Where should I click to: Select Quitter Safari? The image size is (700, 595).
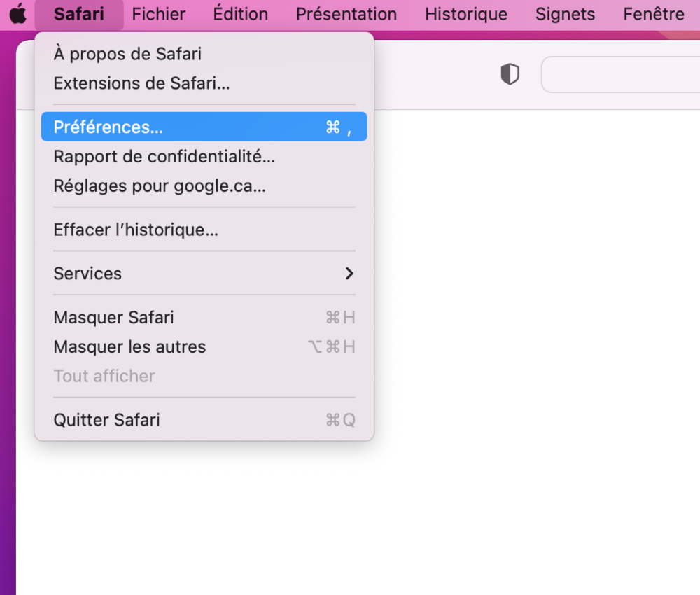(204, 420)
